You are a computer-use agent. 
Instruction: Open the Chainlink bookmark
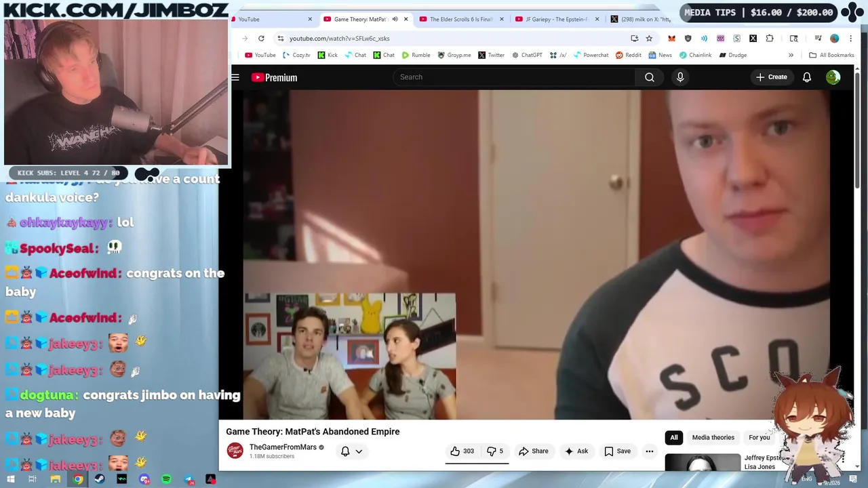pyautogui.click(x=695, y=55)
